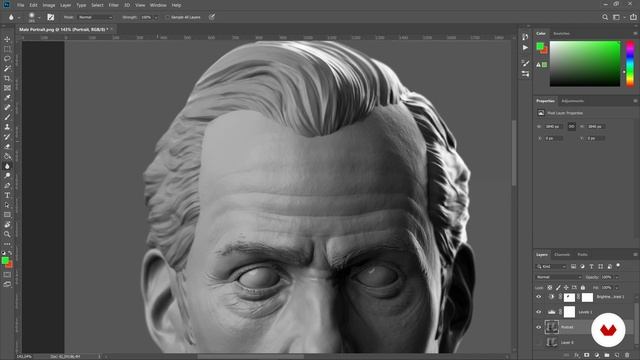Open the Window menu

pos(158,5)
